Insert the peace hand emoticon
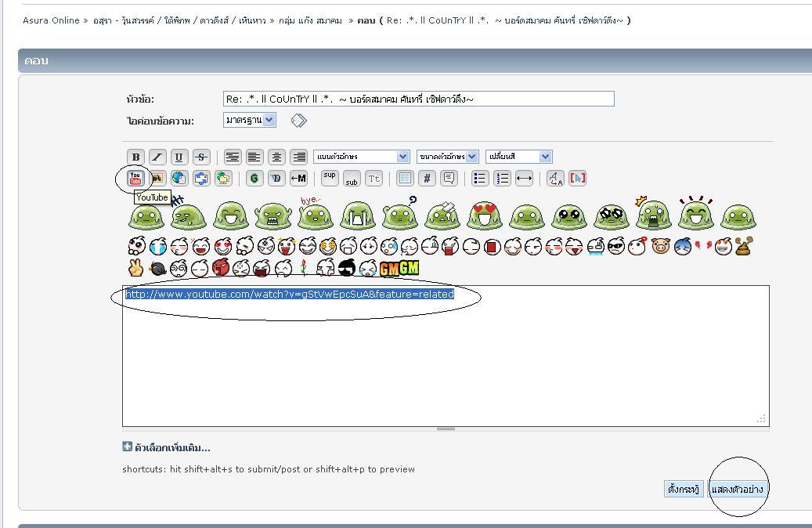Screen dimensions: 812x528 pos(135,268)
